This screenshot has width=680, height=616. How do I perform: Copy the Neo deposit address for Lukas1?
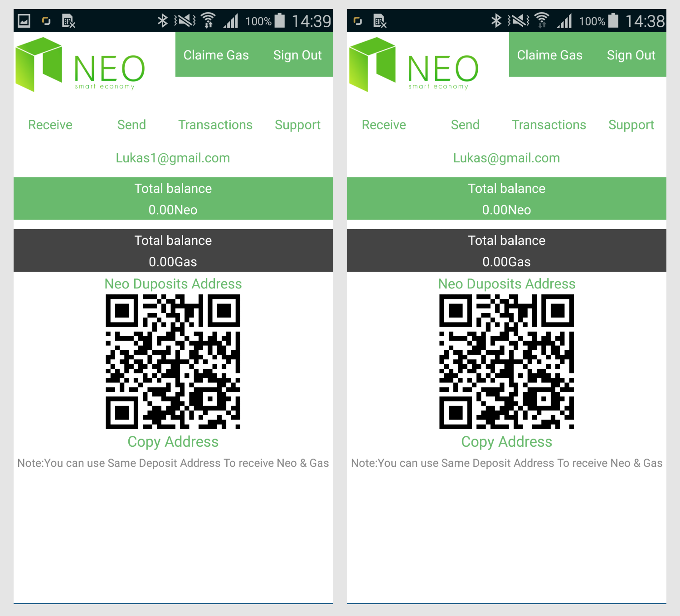click(173, 441)
